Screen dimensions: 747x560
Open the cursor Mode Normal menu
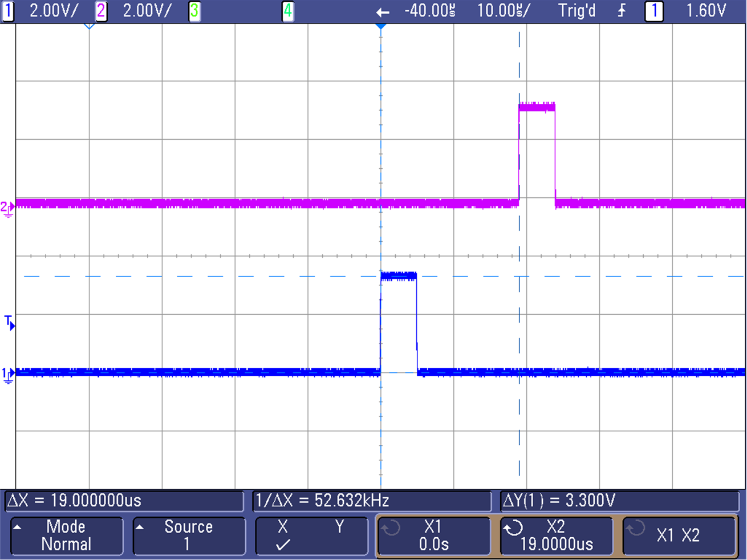coord(66,535)
